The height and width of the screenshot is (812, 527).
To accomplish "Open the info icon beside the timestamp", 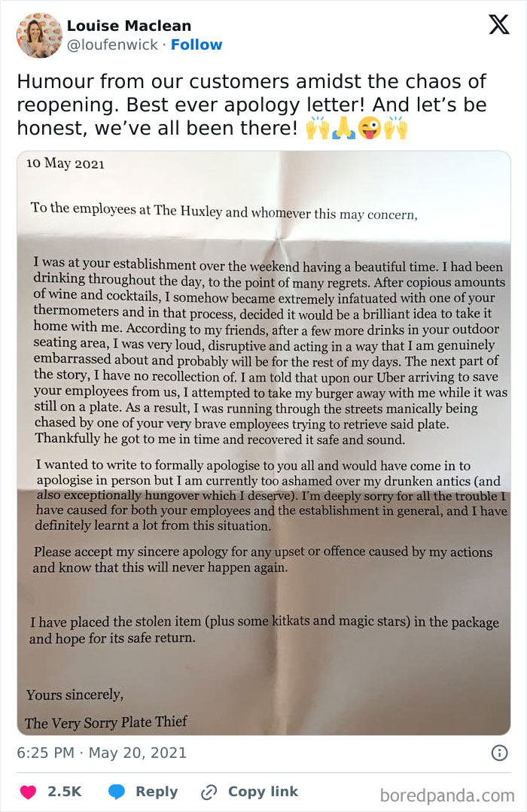I will [499, 753].
